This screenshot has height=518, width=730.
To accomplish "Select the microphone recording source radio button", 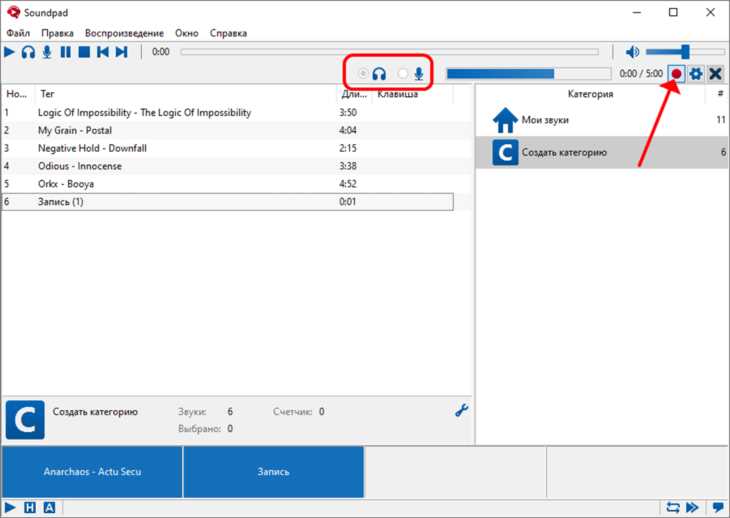I will (x=403, y=74).
